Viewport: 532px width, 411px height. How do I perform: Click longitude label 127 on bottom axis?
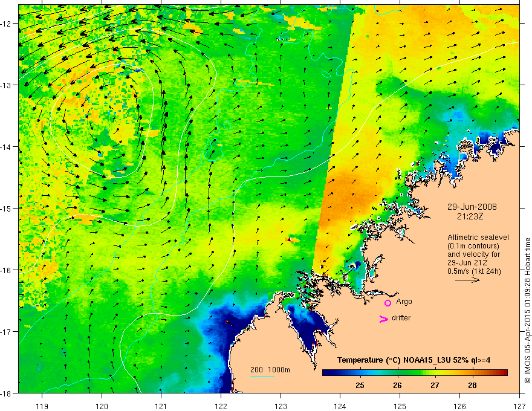click(519, 406)
